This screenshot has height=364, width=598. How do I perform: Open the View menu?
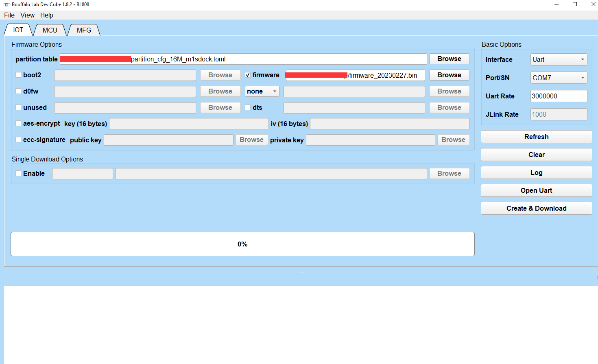pyautogui.click(x=27, y=15)
